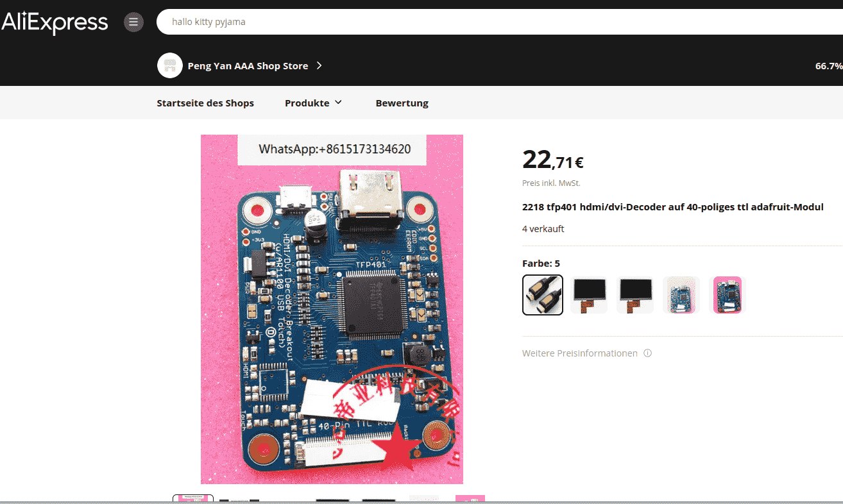Open Peng Yan store avatar icon
Viewport: 843px width, 504px height.
[170, 65]
